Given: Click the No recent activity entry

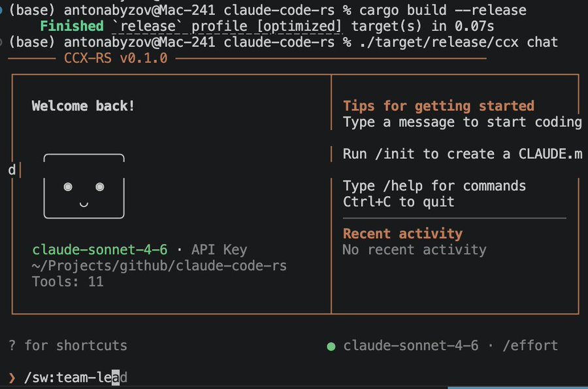Looking at the screenshot, I should tap(414, 250).
